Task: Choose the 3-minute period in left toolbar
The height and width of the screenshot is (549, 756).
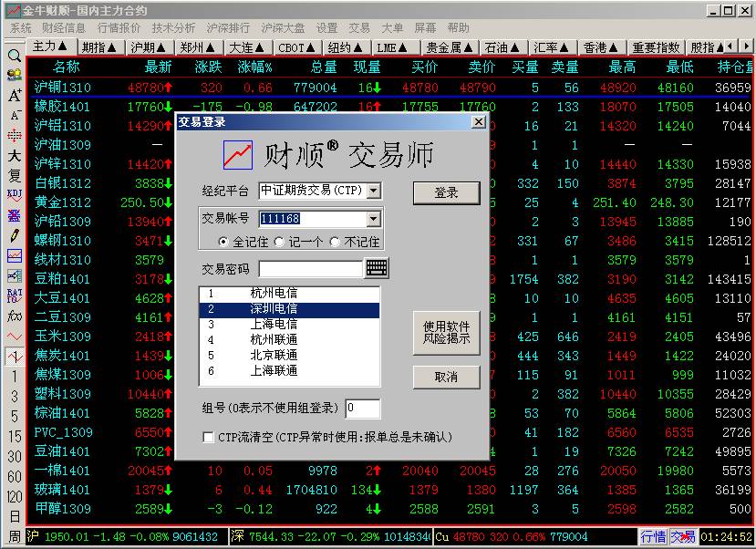Action: click(x=15, y=396)
